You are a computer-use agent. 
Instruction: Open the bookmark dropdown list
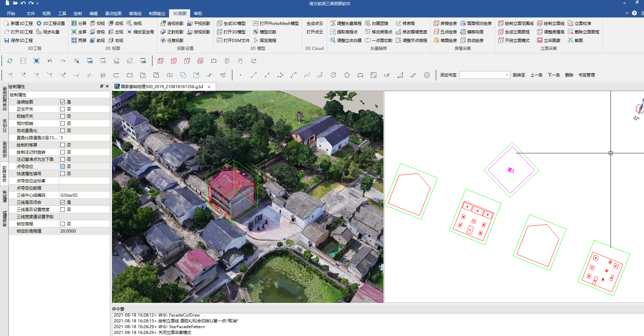(507, 75)
